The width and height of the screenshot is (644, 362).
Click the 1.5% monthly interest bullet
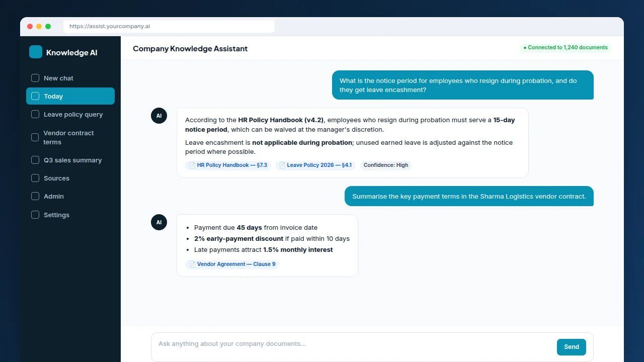click(x=264, y=250)
